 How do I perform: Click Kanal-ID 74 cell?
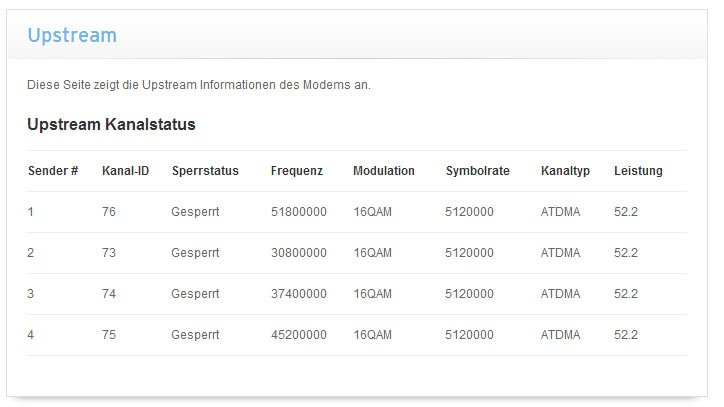tap(109, 294)
